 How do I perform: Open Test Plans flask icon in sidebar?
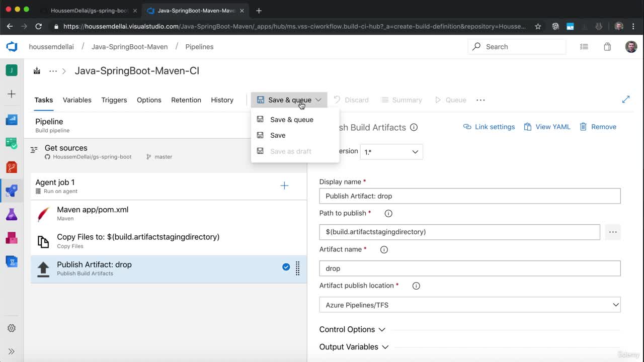point(12,215)
